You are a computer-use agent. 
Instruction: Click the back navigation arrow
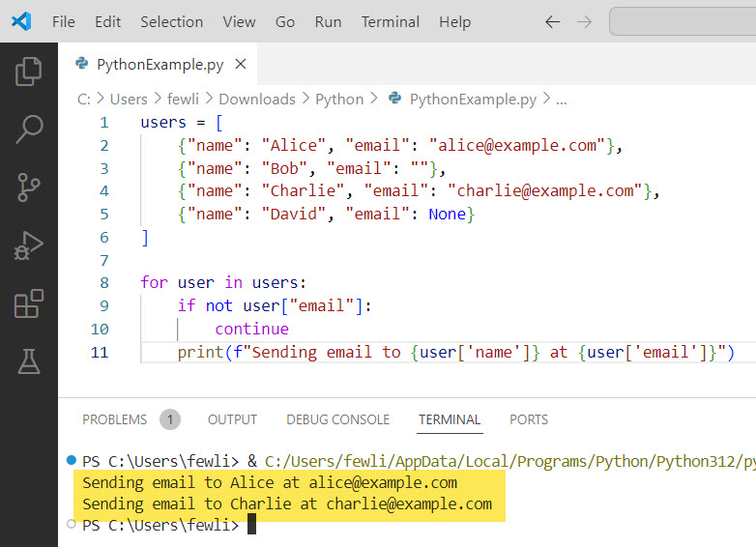click(x=552, y=21)
